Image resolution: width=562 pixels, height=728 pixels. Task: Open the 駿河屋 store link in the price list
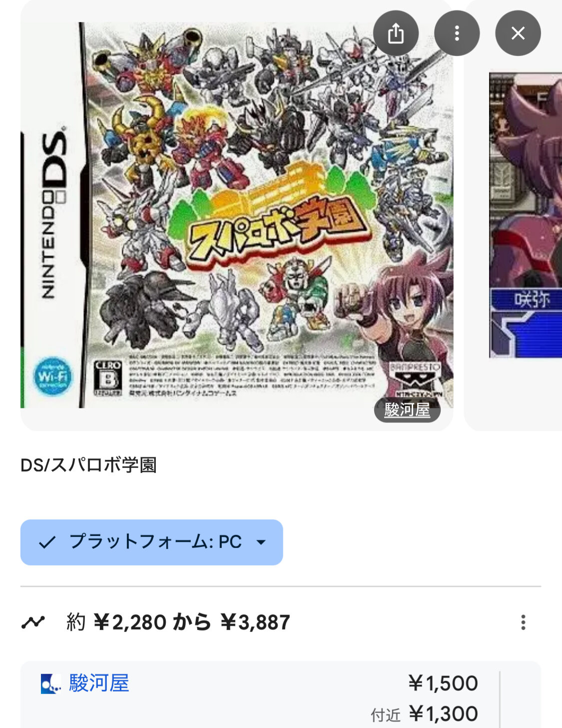pyautogui.click(x=99, y=683)
